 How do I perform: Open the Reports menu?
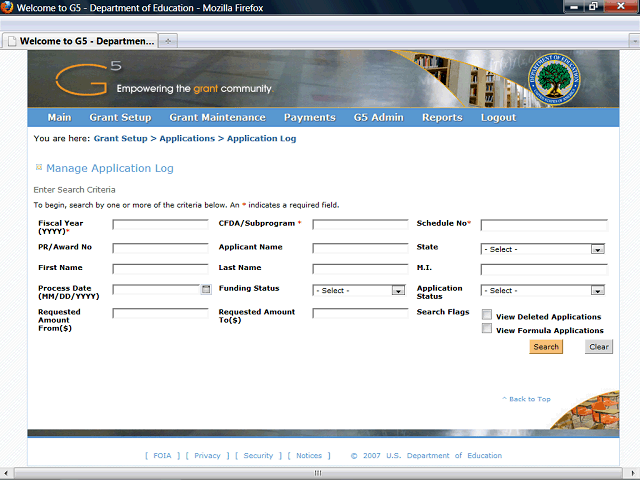pyautogui.click(x=442, y=118)
